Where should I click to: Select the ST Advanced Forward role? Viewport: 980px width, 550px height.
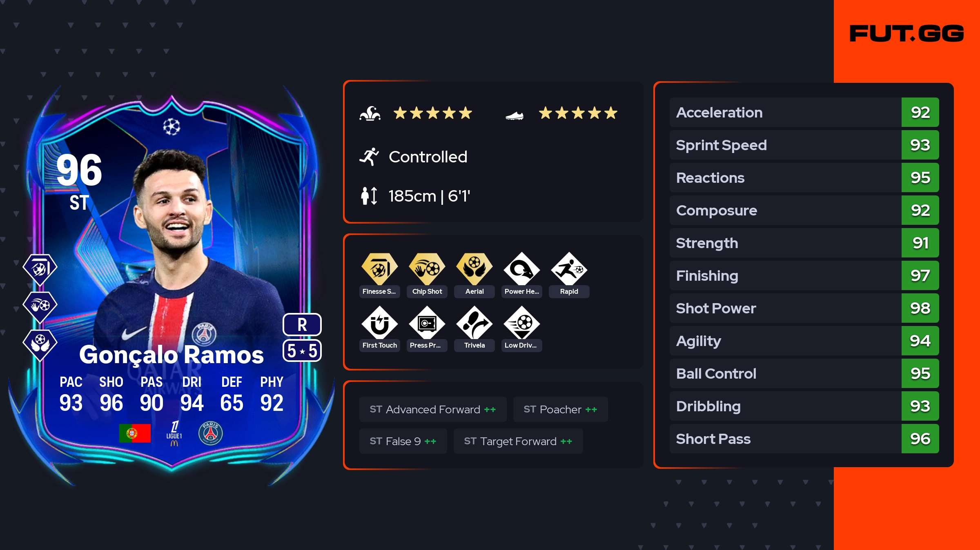(x=433, y=409)
